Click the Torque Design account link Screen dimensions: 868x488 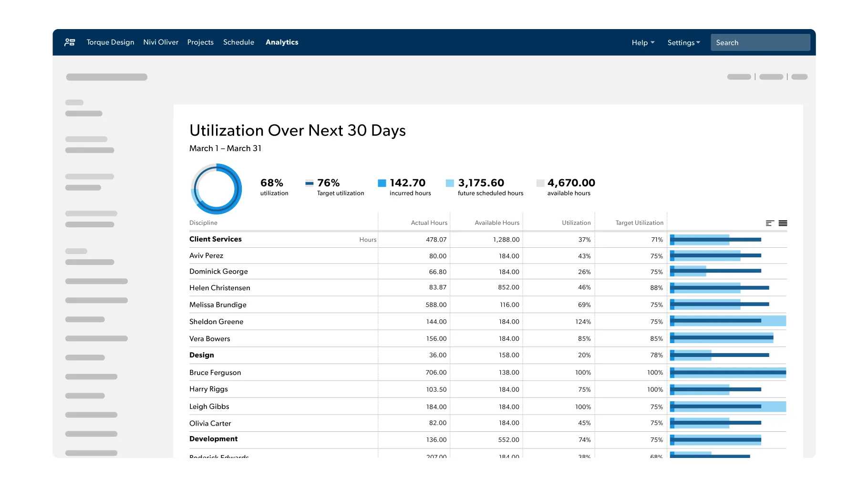[110, 42]
